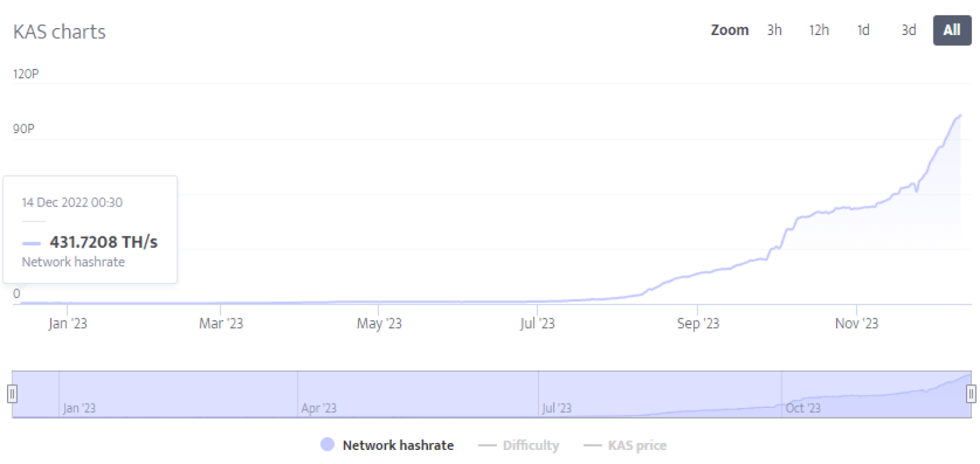980x464 pixels.
Task: Toggle the Network hashrate series
Action: pos(398,446)
